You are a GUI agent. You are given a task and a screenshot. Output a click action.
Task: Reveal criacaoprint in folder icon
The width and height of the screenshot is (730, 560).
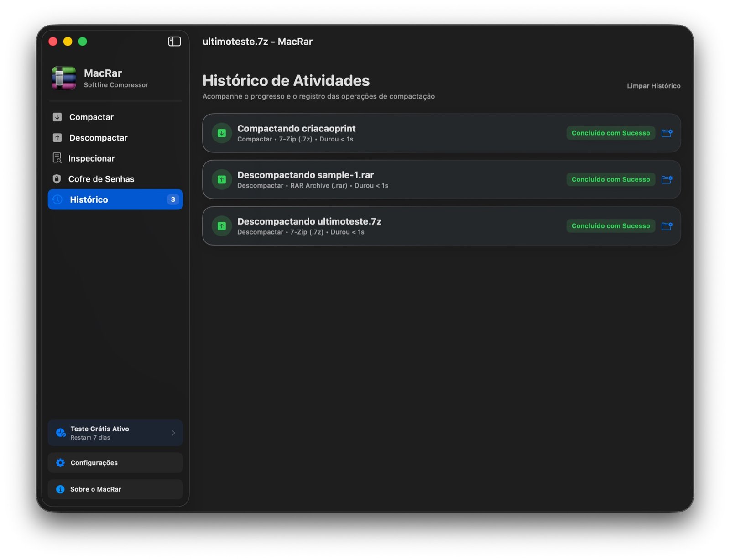tap(667, 133)
